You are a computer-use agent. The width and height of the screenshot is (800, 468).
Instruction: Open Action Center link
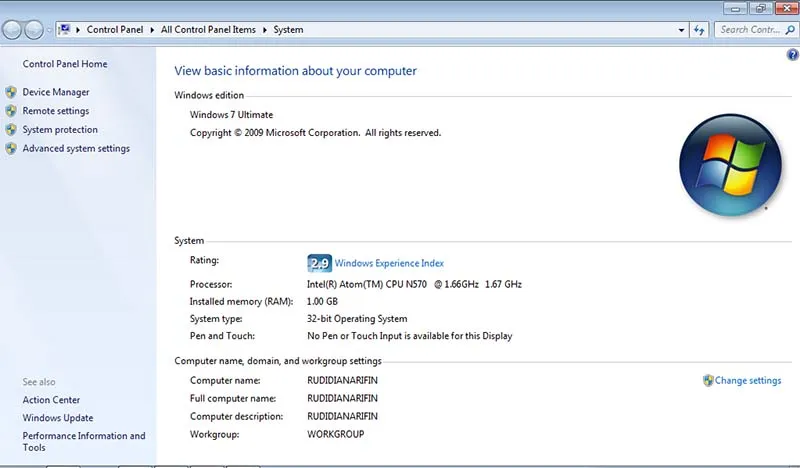pos(51,400)
